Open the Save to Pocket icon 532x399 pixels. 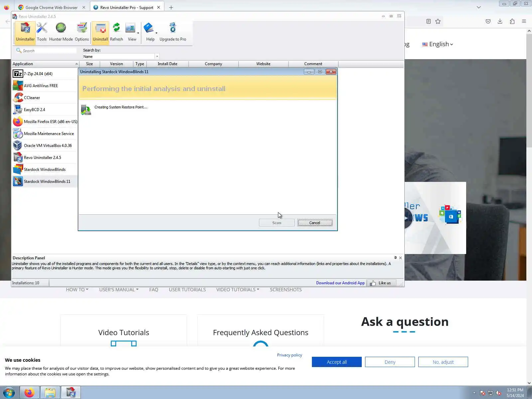click(x=488, y=21)
